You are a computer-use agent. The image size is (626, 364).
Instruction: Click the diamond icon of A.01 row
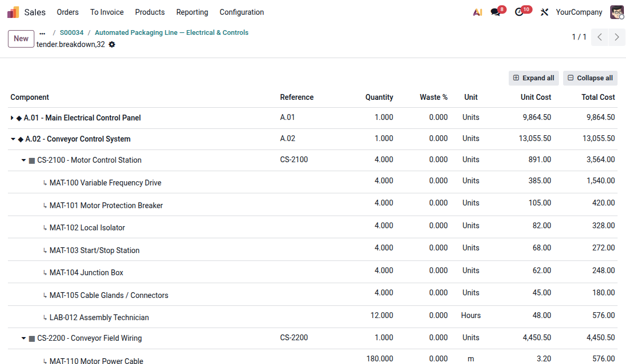(x=19, y=118)
